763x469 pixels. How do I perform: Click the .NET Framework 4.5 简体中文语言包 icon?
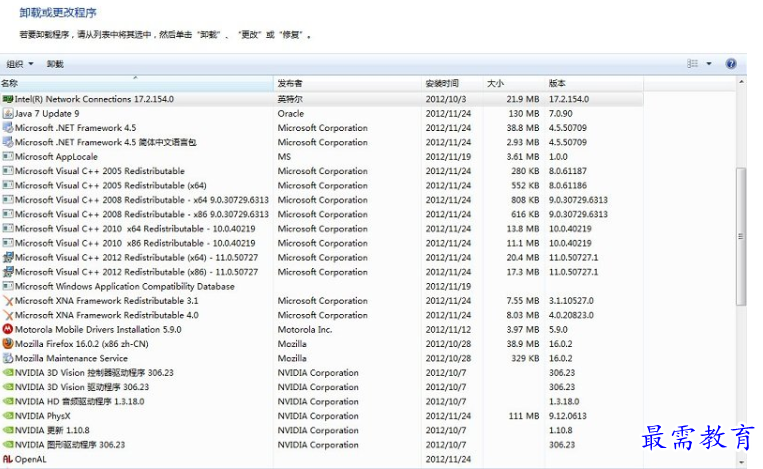8,142
